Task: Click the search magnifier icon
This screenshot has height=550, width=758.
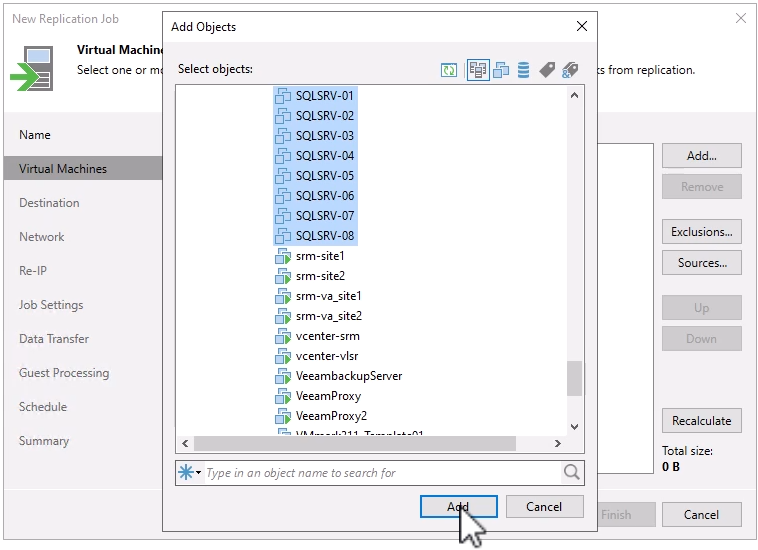Action: (572, 473)
